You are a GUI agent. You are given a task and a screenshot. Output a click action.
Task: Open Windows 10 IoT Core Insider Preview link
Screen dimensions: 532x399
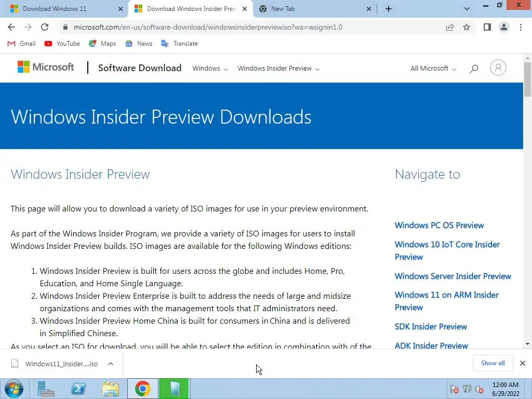(447, 251)
